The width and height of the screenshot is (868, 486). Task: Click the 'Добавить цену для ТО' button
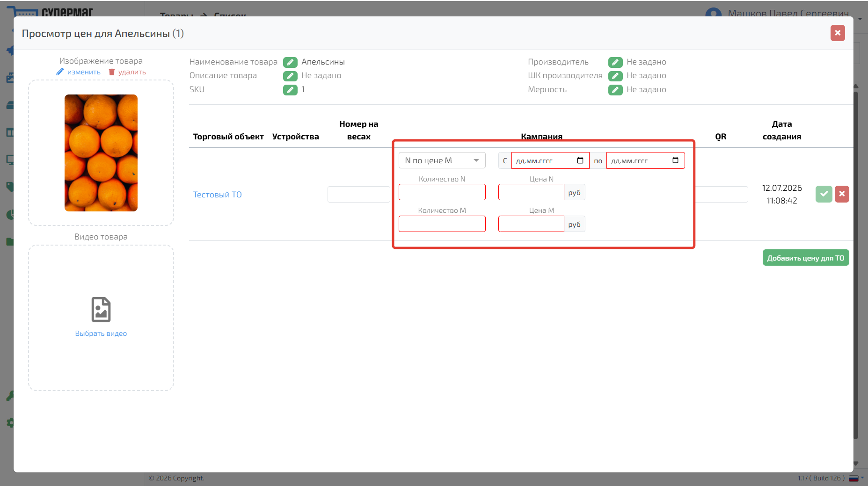pyautogui.click(x=806, y=258)
